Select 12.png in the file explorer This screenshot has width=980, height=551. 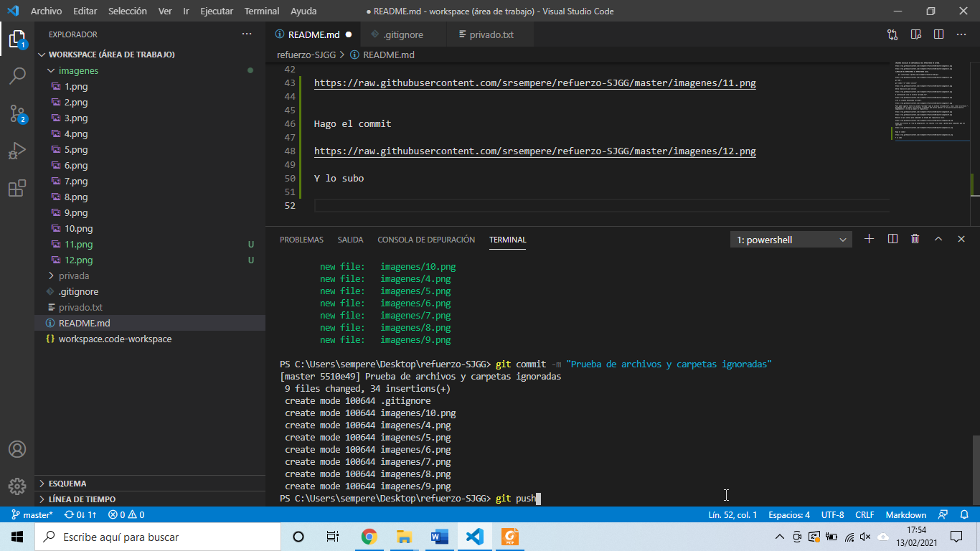coord(150,260)
